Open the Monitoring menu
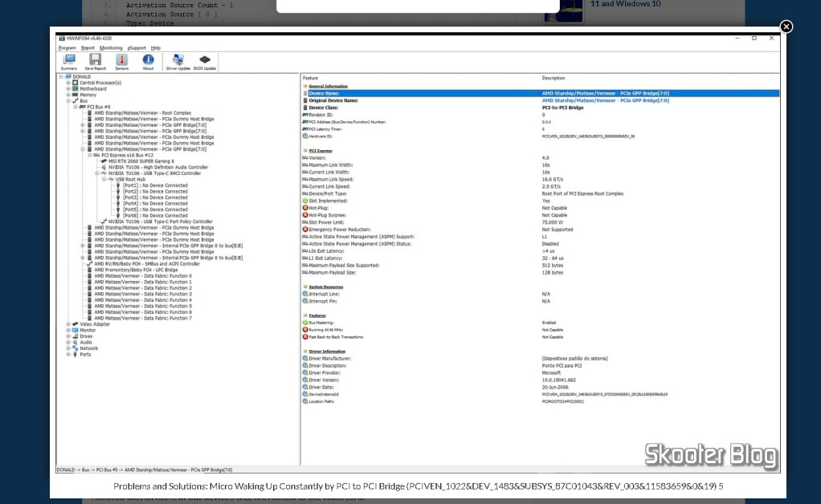 111,47
